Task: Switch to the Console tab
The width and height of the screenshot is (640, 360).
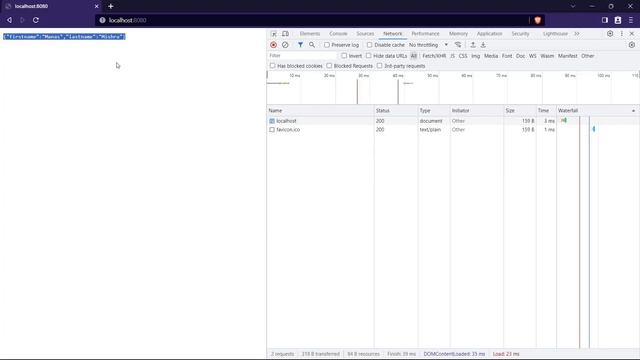Action: pos(338,34)
